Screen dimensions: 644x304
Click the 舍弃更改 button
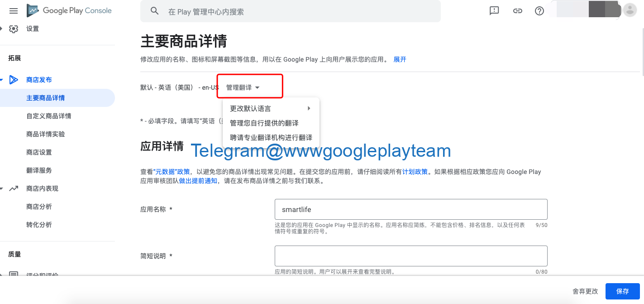[585, 291]
